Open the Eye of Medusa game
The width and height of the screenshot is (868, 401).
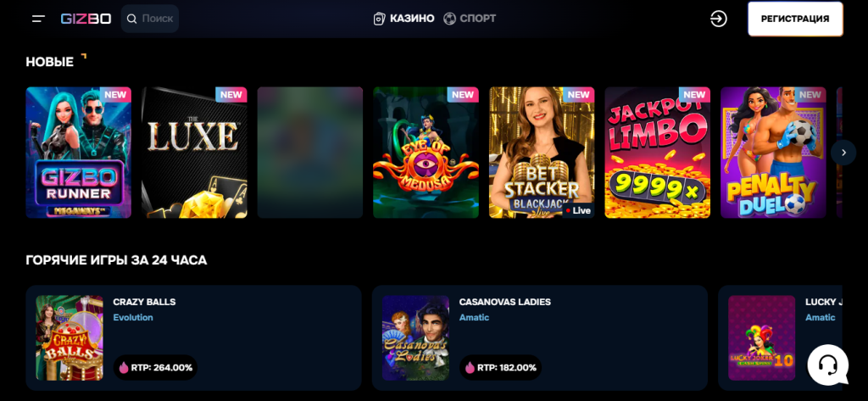[426, 153]
